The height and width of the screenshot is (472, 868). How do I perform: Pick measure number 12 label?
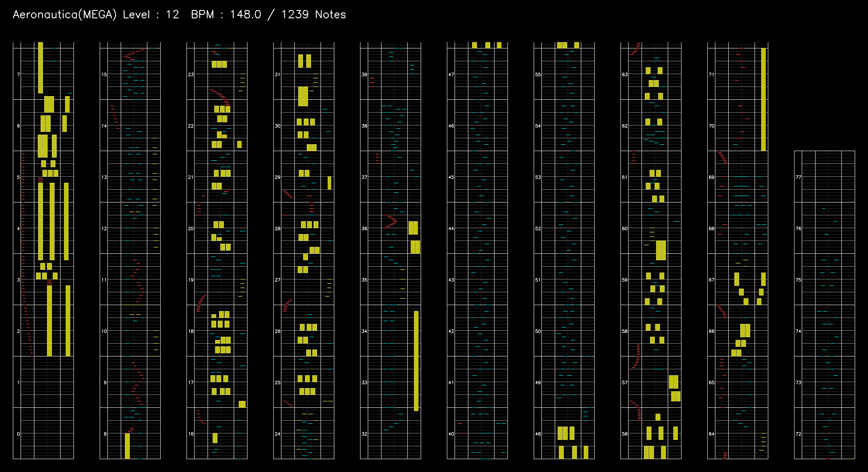pos(104,228)
